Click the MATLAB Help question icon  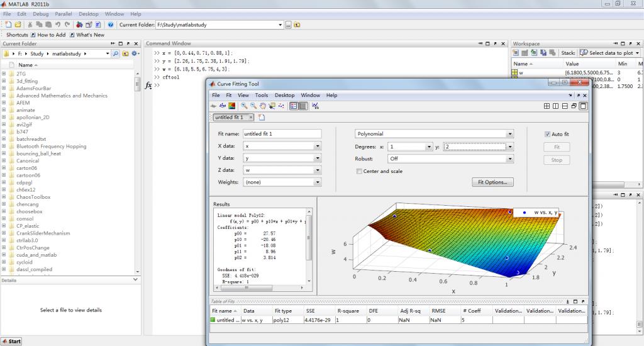[111, 25]
